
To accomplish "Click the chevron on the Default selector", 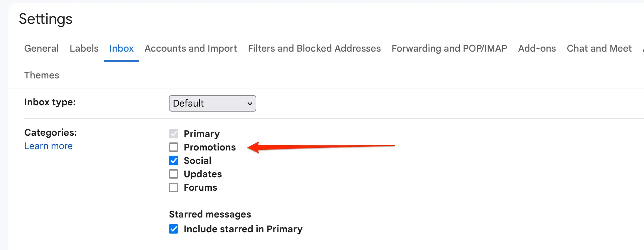I will (x=249, y=103).
